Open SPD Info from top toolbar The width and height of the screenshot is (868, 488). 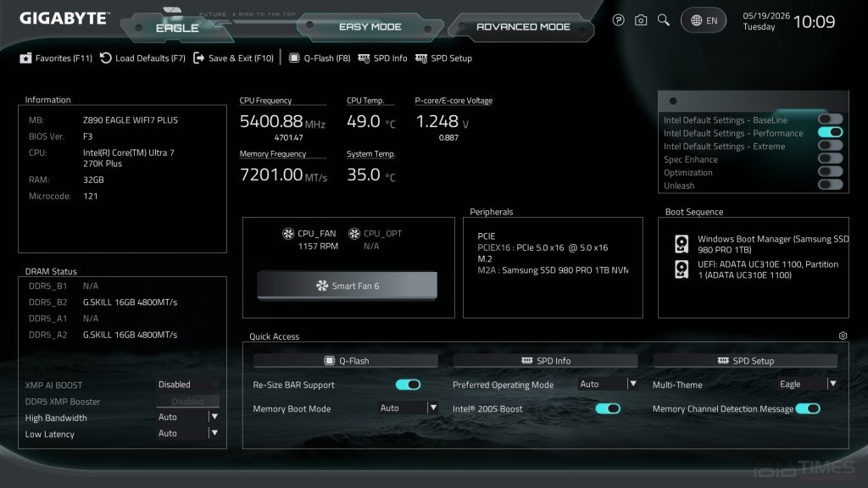[x=382, y=58]
